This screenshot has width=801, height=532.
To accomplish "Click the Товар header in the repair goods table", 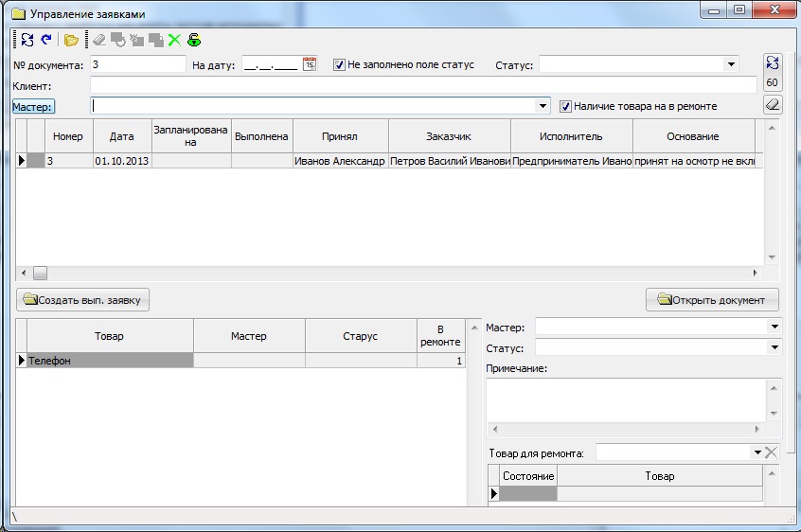I will click(x=660, y=476).
